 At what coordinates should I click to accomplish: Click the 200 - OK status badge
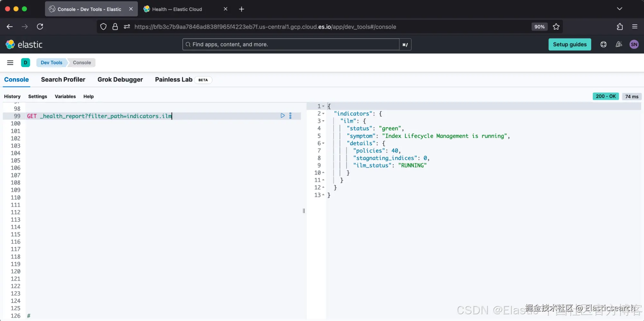tap(606, 96)
